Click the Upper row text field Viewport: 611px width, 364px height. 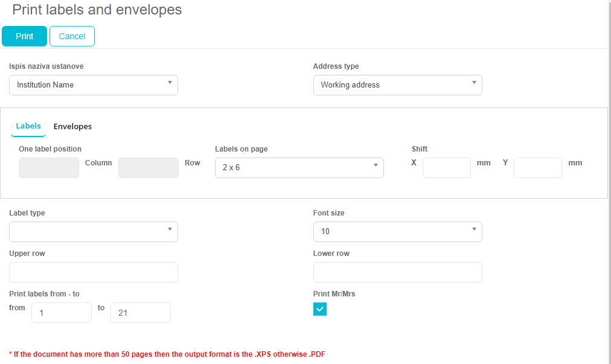click(93, 272)
